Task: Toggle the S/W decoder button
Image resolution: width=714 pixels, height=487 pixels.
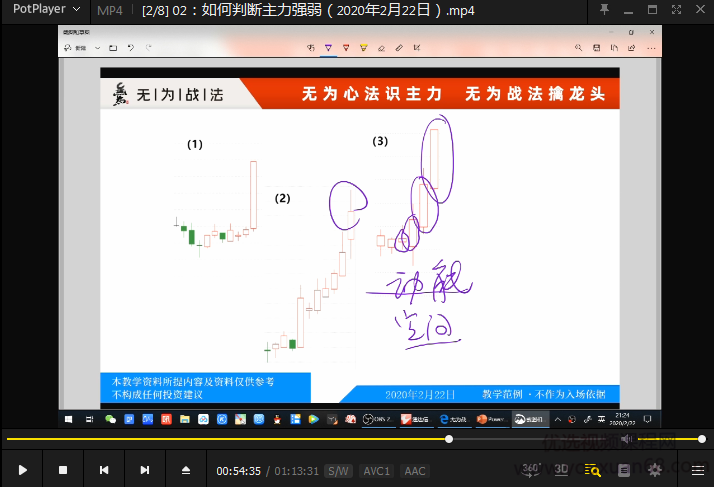Action: (339, 471)
